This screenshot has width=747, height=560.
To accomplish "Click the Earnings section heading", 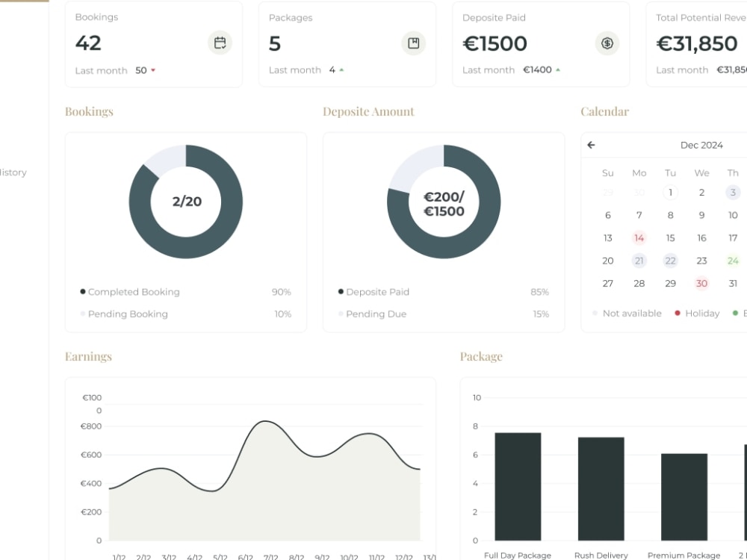I will pyautogui.click(x=88, y=357).
